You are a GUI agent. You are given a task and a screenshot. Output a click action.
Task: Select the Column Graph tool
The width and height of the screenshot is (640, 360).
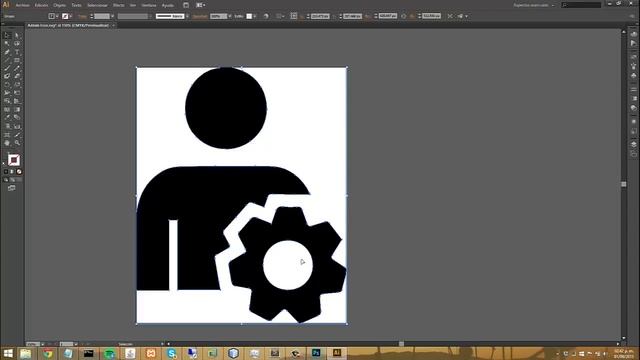point(17,127)
